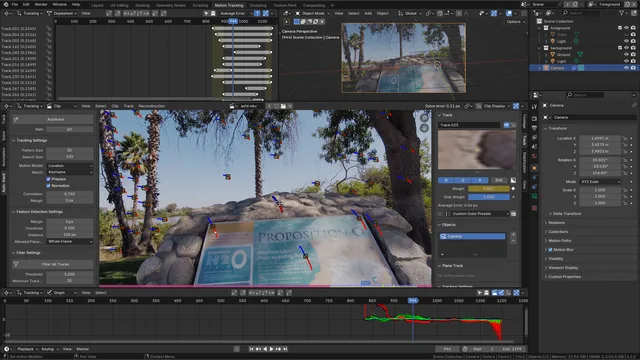The image size is (640, 360).
Task: Toggle the Normalize checkbox
Action: 49,185
